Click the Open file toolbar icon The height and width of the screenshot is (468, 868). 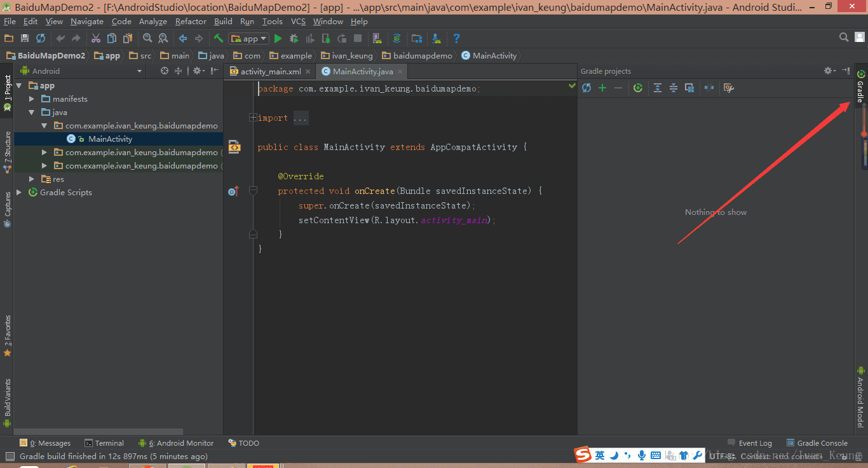pyautogui.click(x=9, y=39)
